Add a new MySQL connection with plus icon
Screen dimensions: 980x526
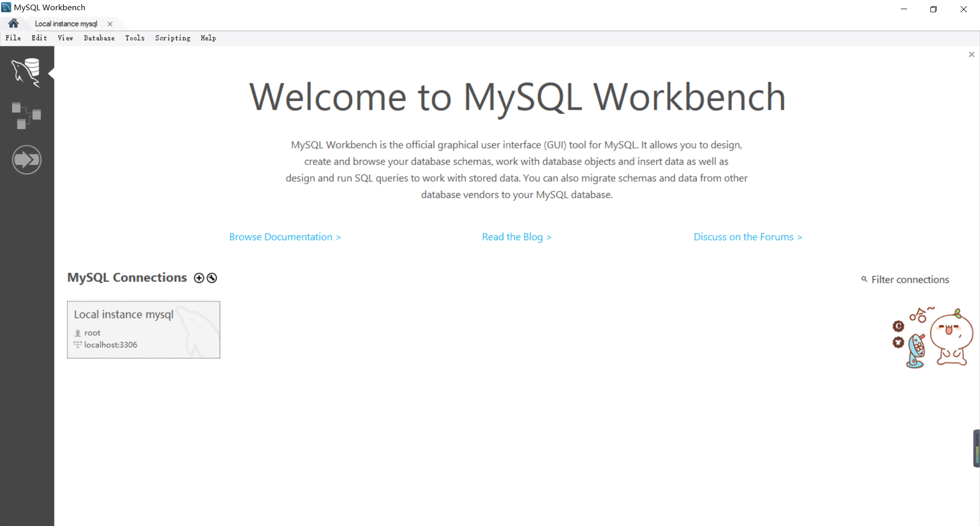click(x=199, y=278)
